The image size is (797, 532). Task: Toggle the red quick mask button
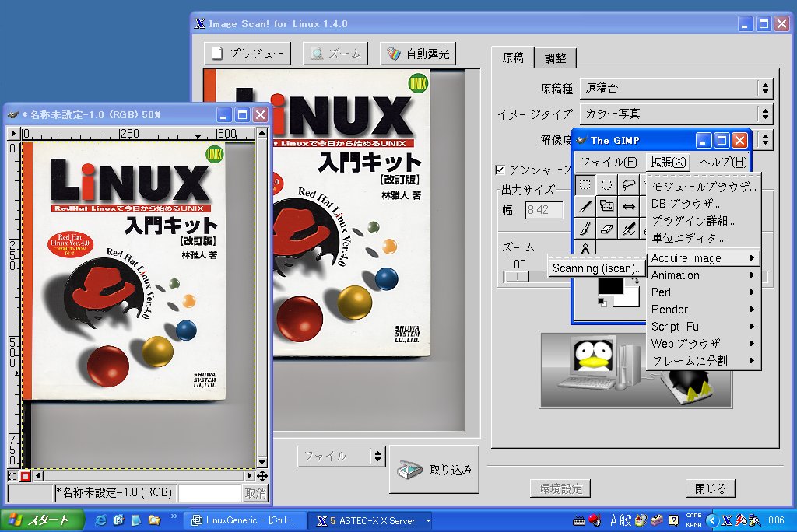tap(25, 476)
